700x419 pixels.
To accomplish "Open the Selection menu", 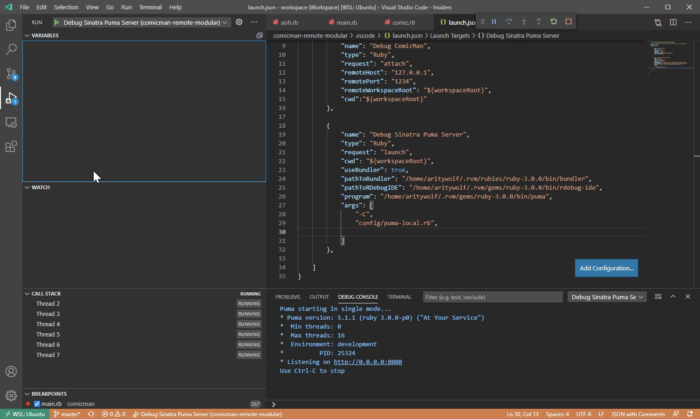I will [66, 7].
